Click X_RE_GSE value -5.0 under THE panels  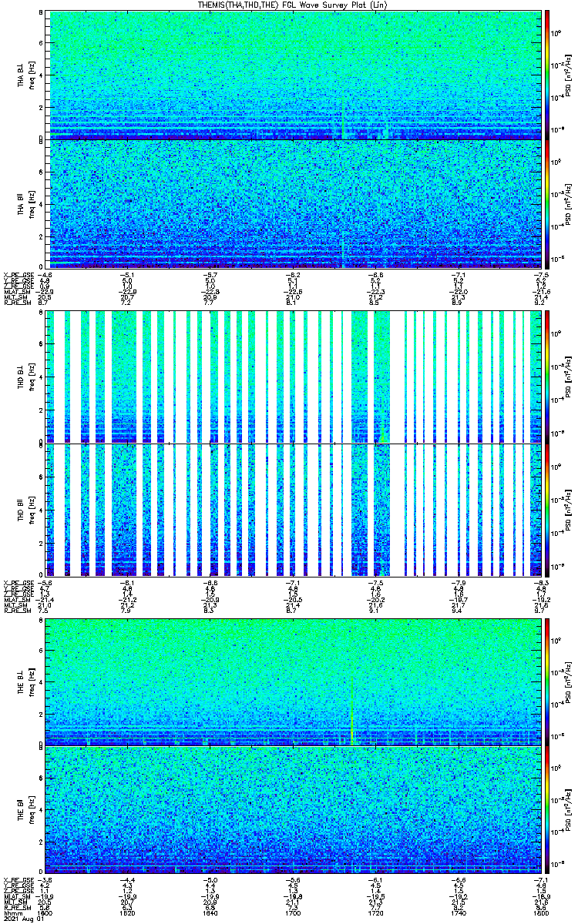pyautogui.click(x=211, y=881)
